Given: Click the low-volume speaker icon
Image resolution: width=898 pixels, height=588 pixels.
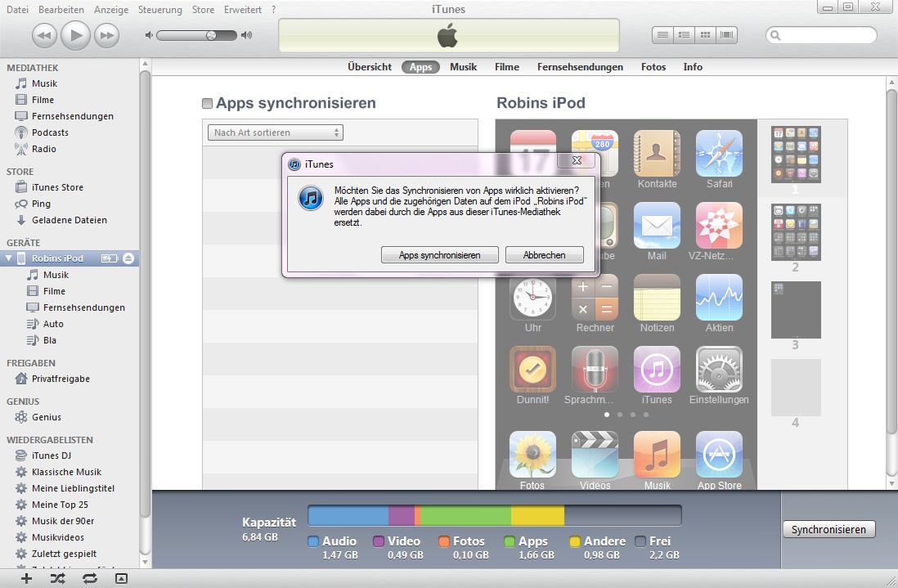Looking at the screenshot, I should point(149,35).
